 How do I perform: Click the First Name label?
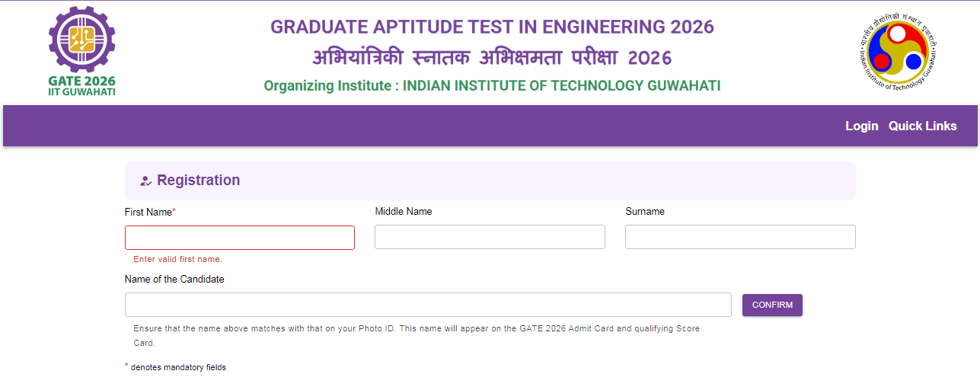click(x=150, y=213)
